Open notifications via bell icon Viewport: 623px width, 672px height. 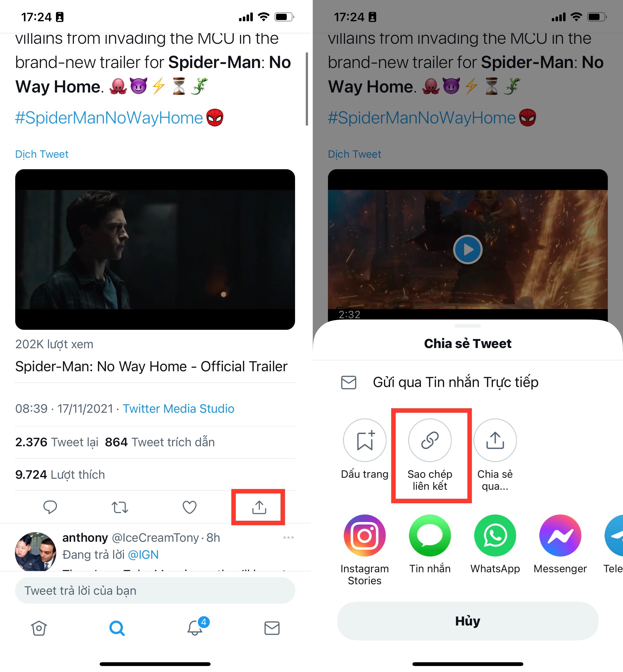[x=194, y=629]
